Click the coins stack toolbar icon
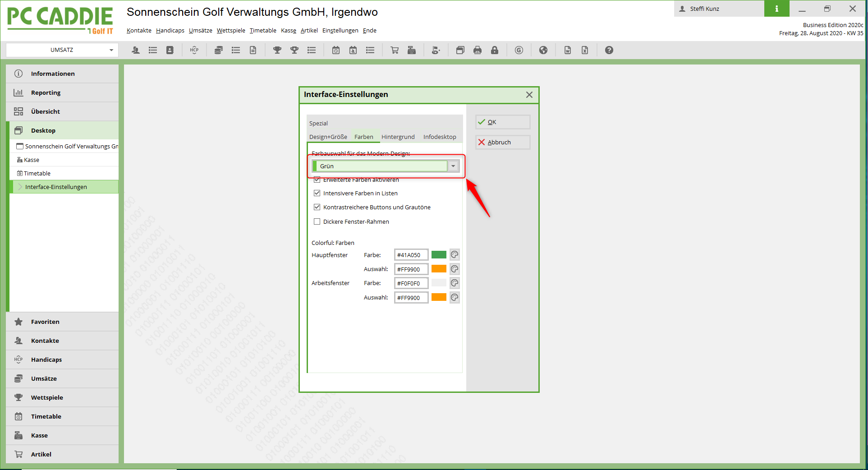The image size is (868, 470). (219, 50)
